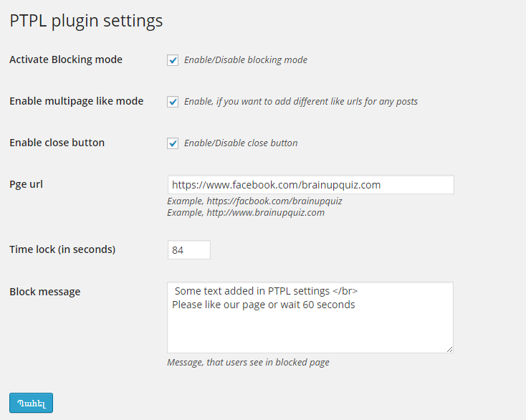Click the Enable multipage like mode label

[x=77, y=101]
